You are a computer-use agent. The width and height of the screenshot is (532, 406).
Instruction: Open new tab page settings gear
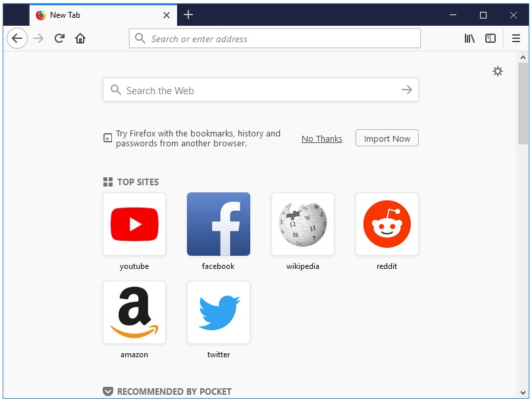click(x=498, y=71)
